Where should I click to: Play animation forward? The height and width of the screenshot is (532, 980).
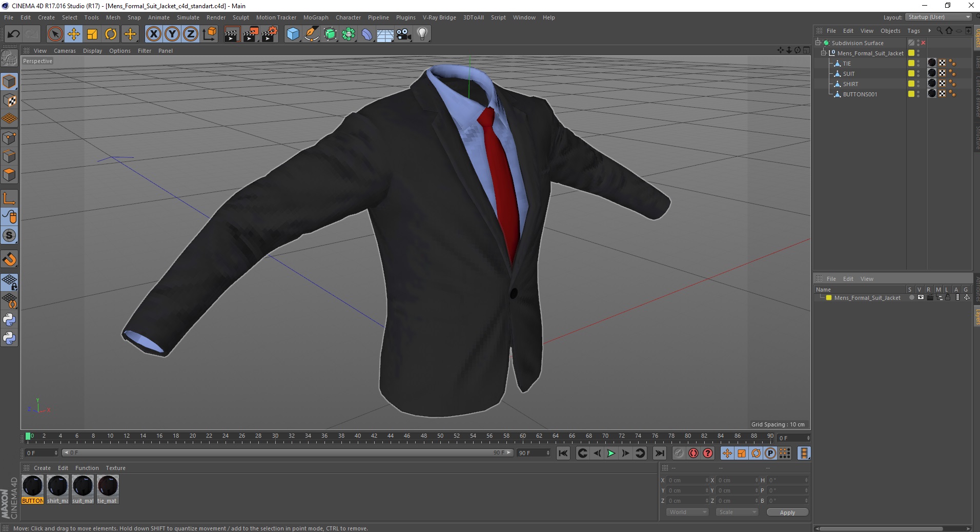(x=611, y=453)
